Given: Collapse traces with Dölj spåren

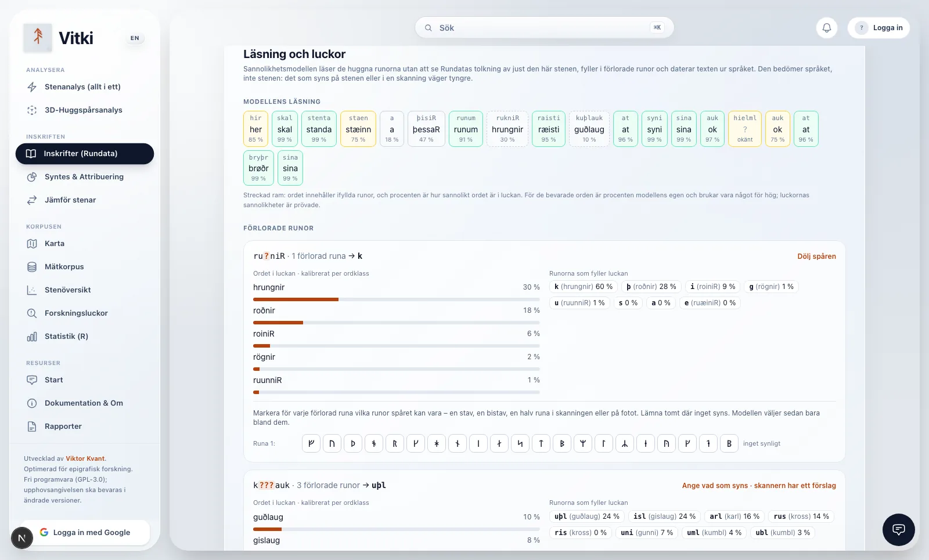Looking at the screenshot, I should click(816, 256).
